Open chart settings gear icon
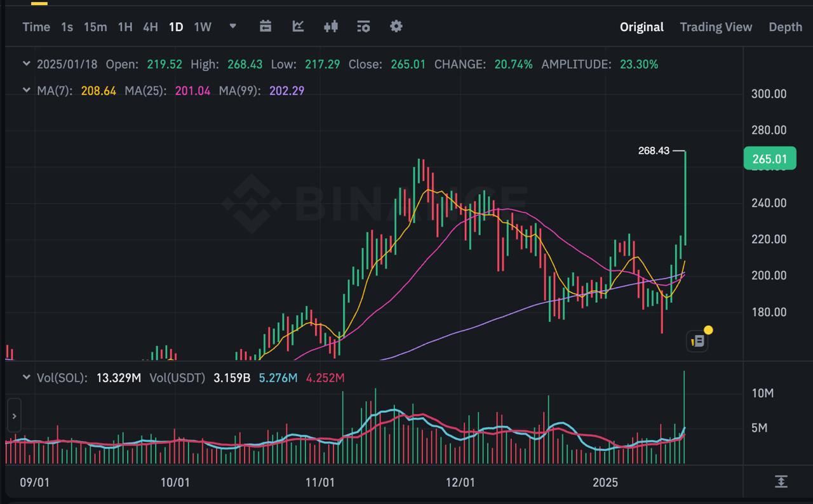Viewport: 813px width, 504px height. (x=396, y=26)
